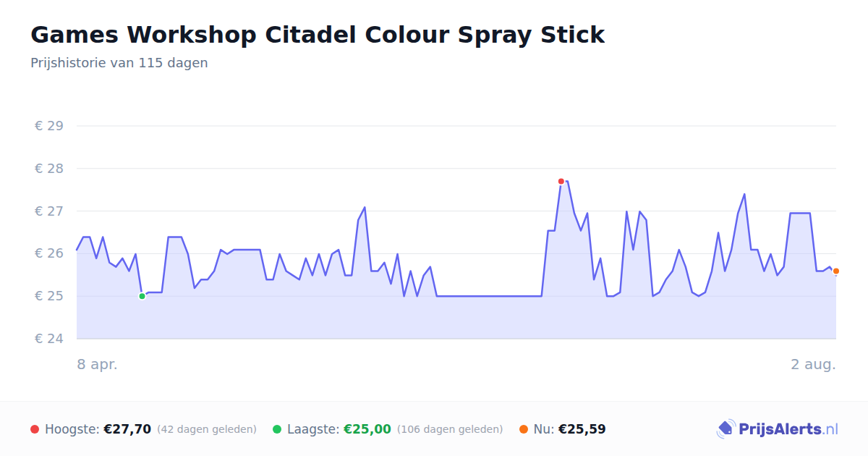868x456 pixels.
Task: Click the orange current price dot on chart
Action: click(x=835, y=271)
